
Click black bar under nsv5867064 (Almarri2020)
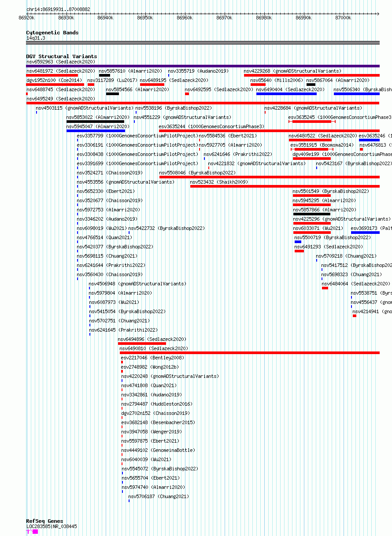(311, 85)
